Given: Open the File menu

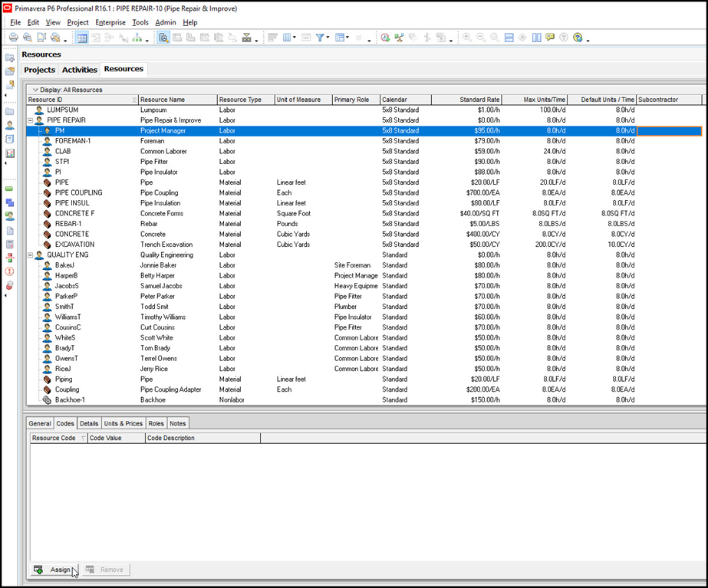Looking at the screenshot, I should (15, 22).
